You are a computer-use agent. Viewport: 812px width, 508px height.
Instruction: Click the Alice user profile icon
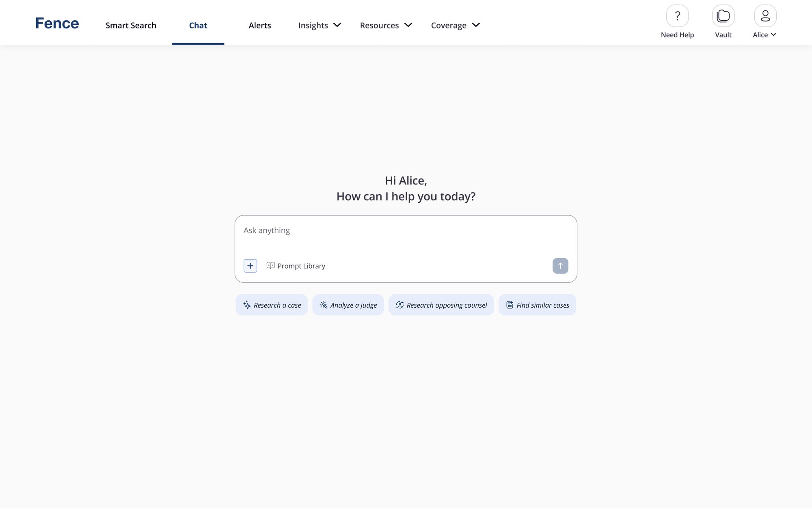[765, 16]
